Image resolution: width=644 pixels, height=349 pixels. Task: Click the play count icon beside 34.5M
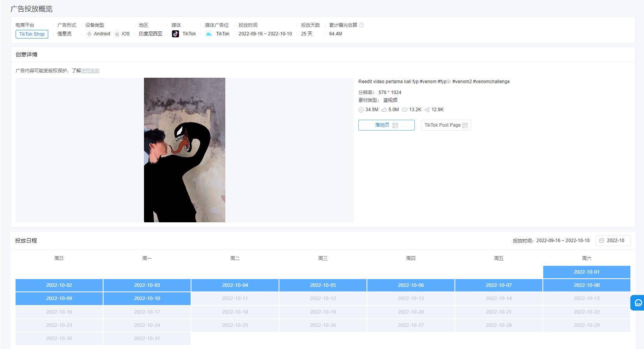(x=361, y=110)
